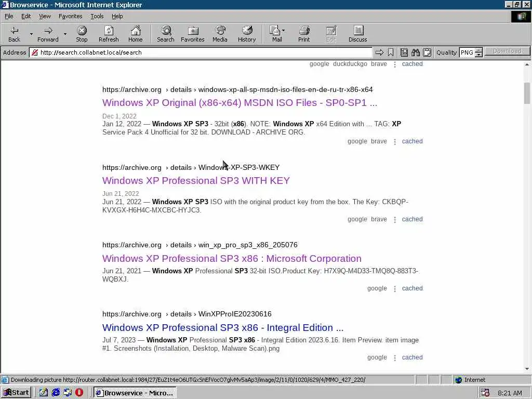Go to the Home page

tap(136, 34)
